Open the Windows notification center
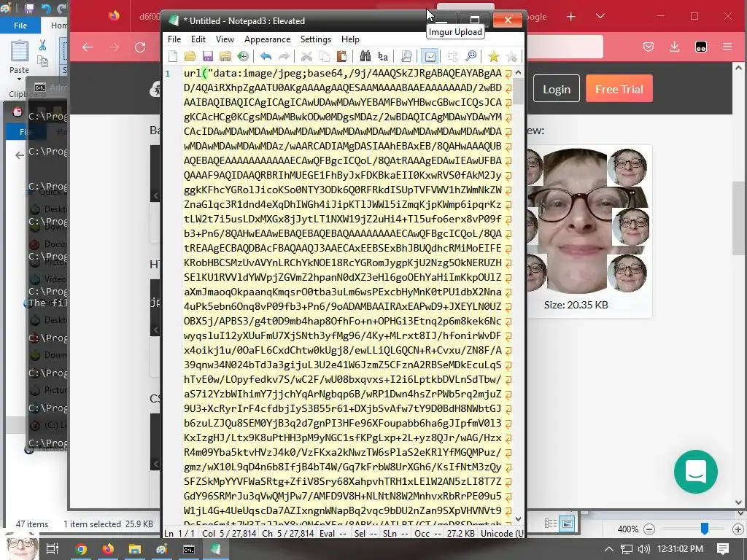The height and width of the screenshot is (560, 747). click(x=723, y=549)
